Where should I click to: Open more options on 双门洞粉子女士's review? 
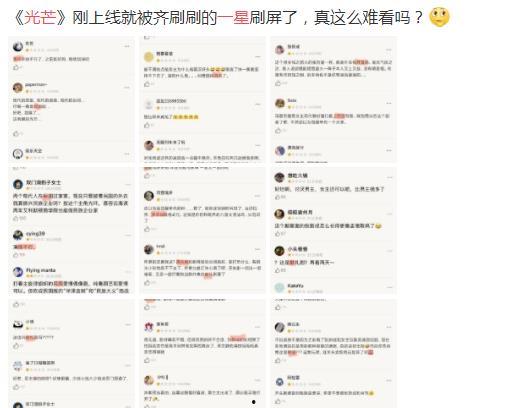click(x=128, y=184)
